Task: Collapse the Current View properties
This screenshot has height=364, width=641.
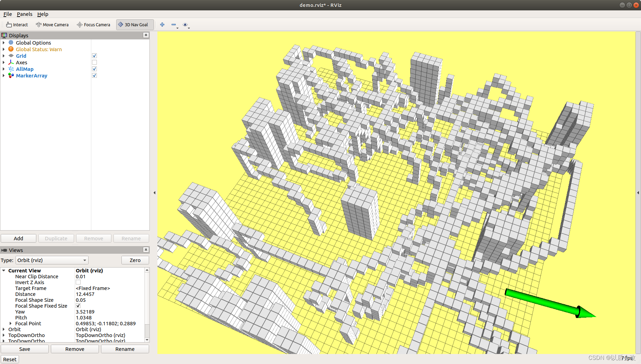Action: pos(4,271)
